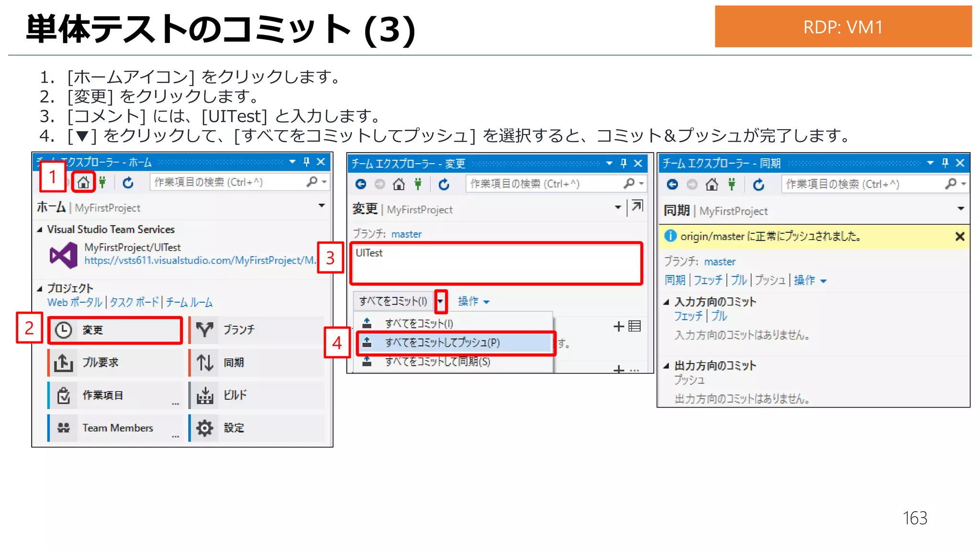Click the plug icon in Changes panel
The width and height of the screenshot is (980, 551).
point(418,184)
